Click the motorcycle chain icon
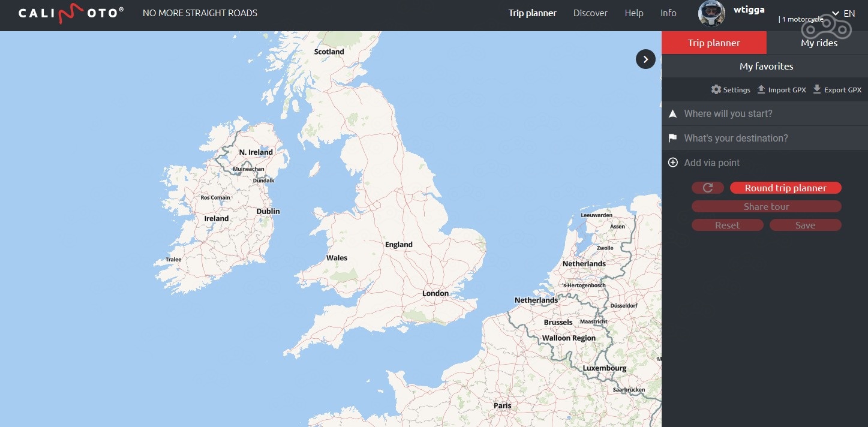Viewport: 868px width, 427px height. pos(837,26)
